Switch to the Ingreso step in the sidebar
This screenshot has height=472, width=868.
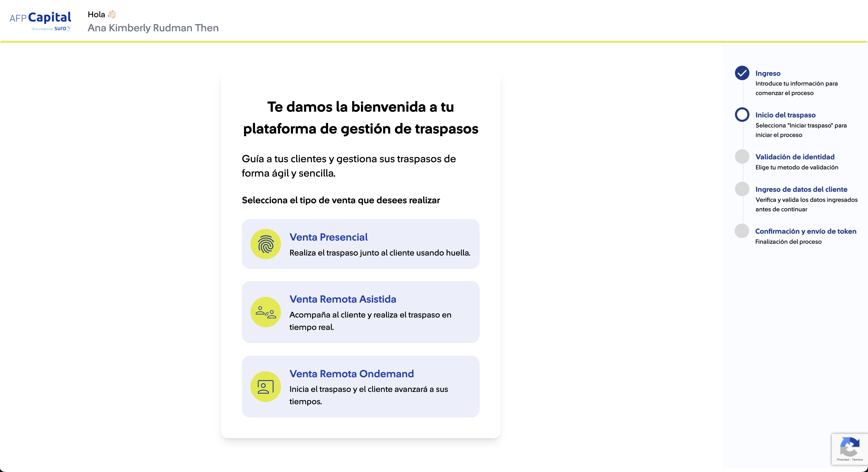[768, 73]
